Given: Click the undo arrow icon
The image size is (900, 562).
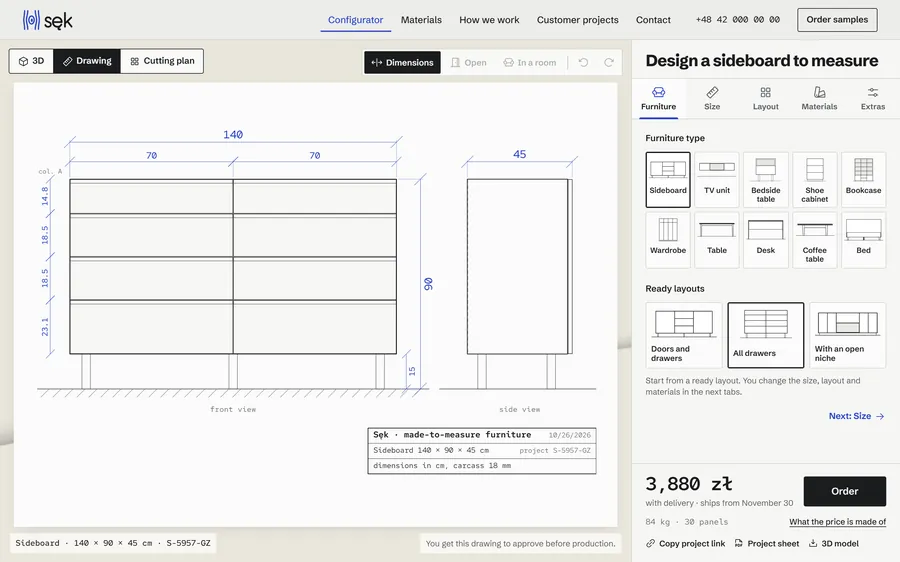Looking at the screenshot, I should (583, 63).
